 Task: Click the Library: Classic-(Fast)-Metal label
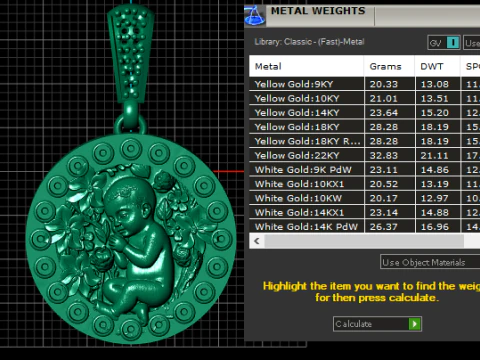309,42
